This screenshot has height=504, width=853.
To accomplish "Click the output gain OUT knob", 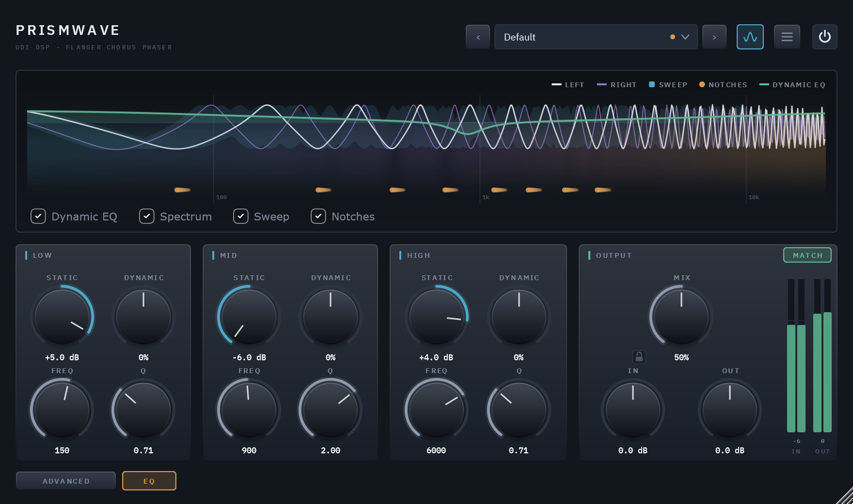I will point(730,410).
